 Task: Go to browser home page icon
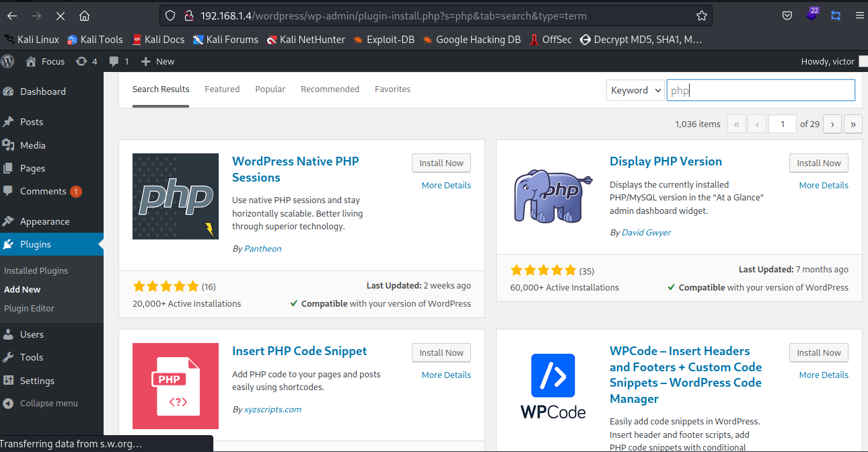pos(84,15)
